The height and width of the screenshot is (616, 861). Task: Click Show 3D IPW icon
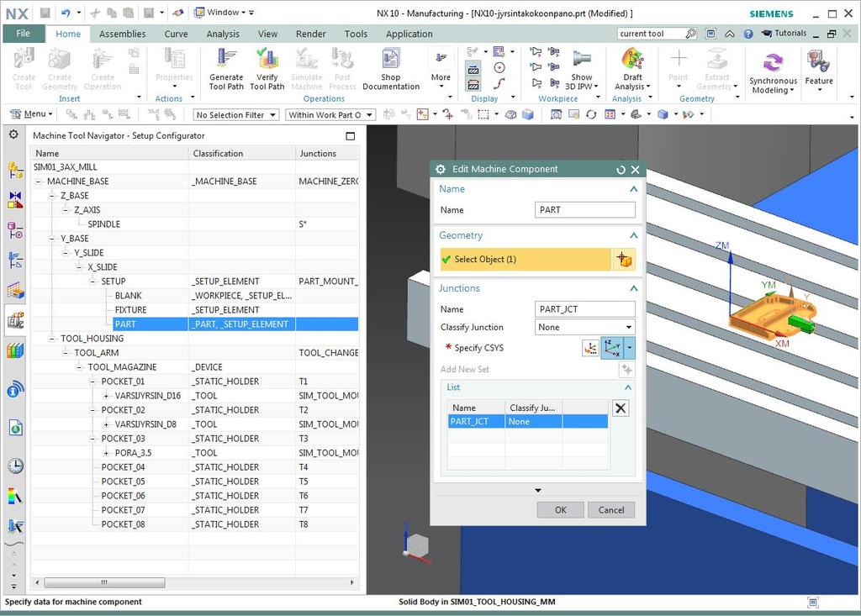click(x=582, y=58)
